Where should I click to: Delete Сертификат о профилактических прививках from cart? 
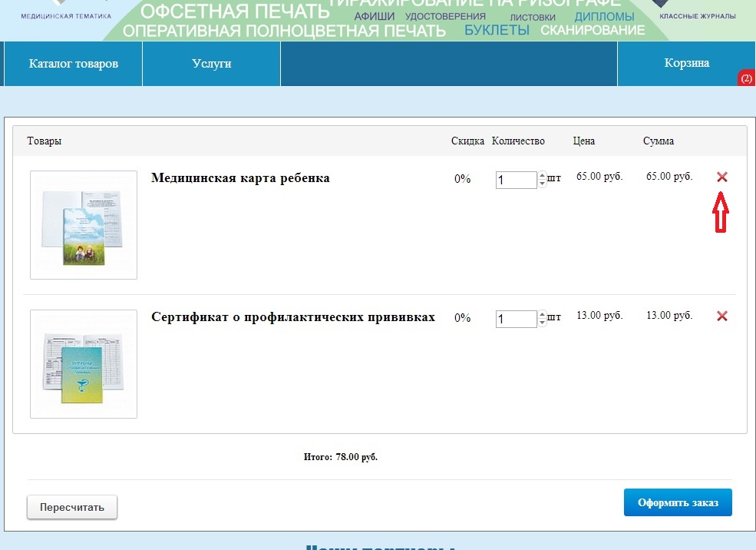721,316
